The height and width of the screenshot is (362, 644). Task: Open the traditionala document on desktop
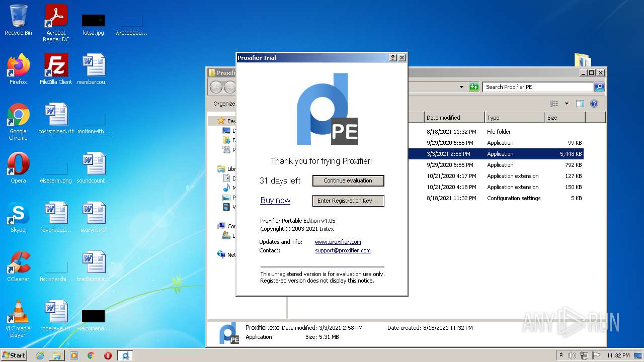94,266
